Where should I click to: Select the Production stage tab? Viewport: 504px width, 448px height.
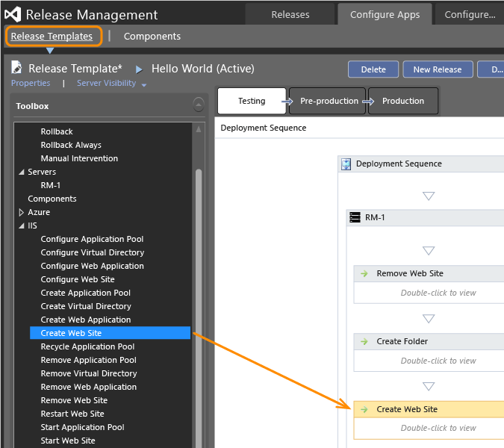(x=403, y=101)
